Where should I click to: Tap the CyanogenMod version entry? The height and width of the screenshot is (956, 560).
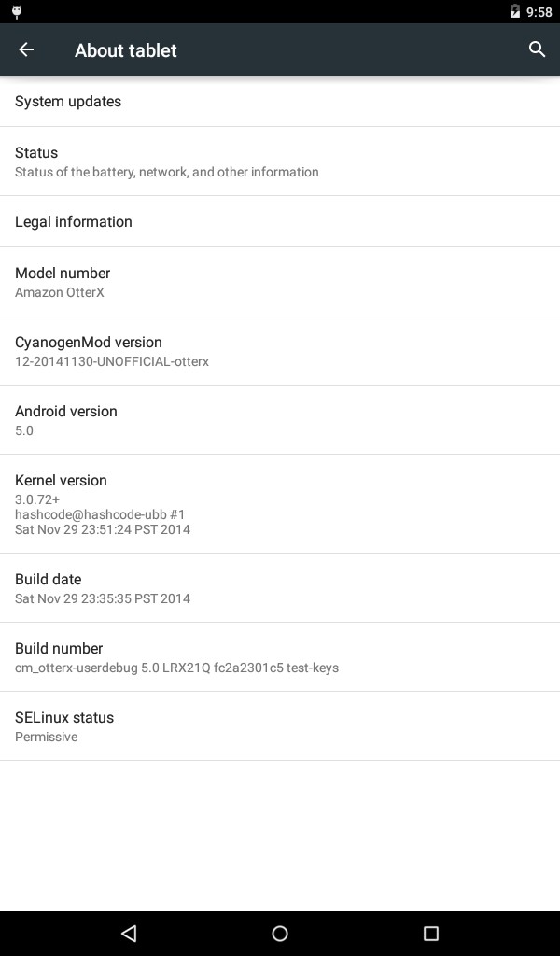click(x=280, y=351)
